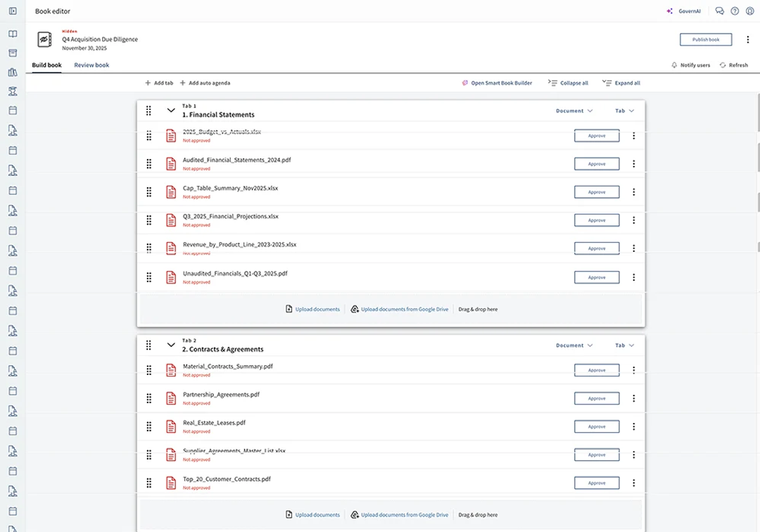Upload from Google Drive in Contracts & Agreements
760x532 pixels.
click(x=400, y=514)
